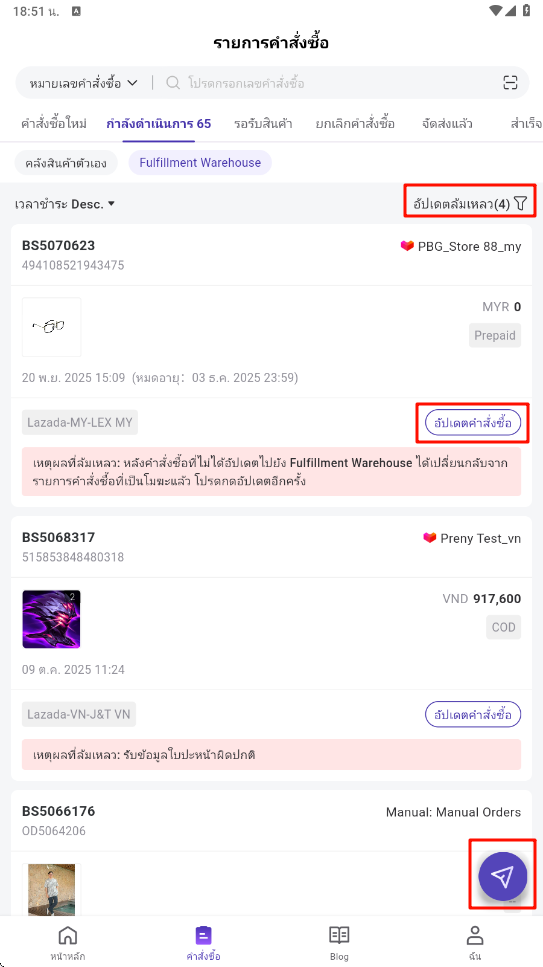Open the purple monster product thumbnail
This screenshot has width=543, height=967.
click(51, 619)
